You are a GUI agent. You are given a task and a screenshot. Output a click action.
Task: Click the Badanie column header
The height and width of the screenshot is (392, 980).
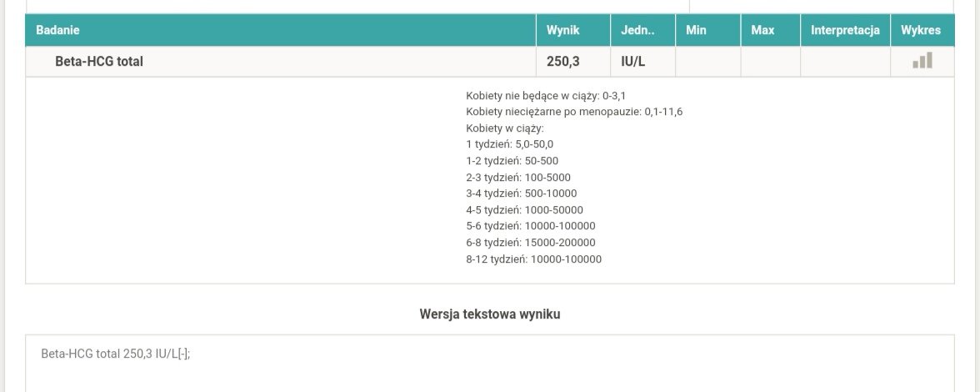(57, 30)
